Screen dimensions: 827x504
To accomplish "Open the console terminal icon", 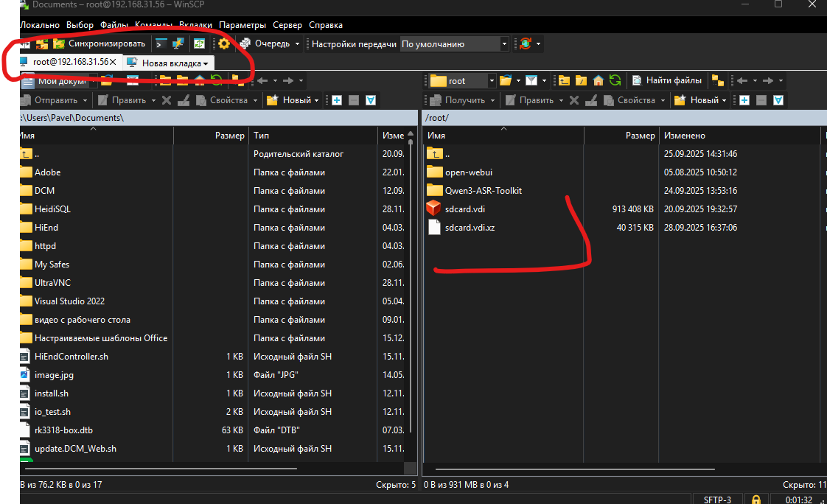I will [x=161, y=44].
